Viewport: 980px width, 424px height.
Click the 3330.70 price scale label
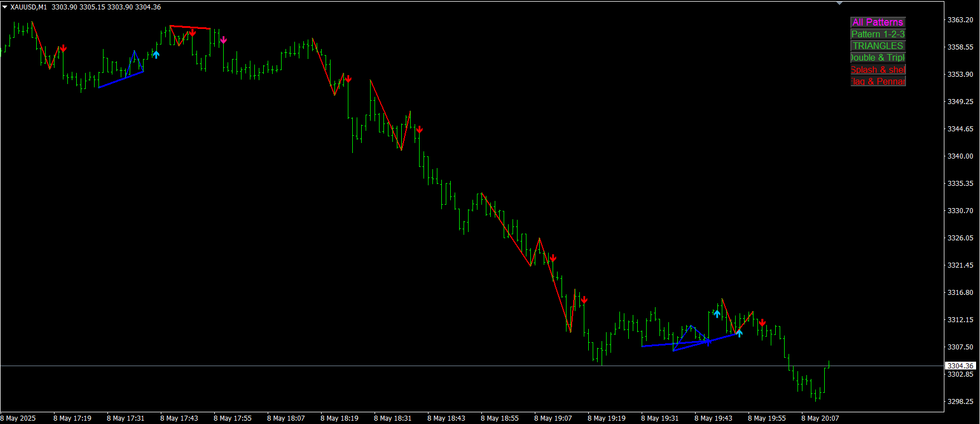click(960, 211)
